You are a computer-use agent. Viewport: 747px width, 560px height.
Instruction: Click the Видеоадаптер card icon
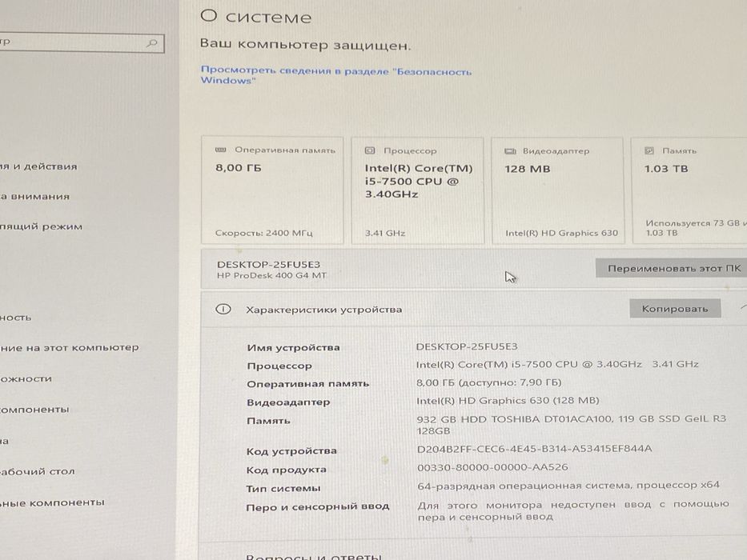pyautogui.click(x=510, y=151)
